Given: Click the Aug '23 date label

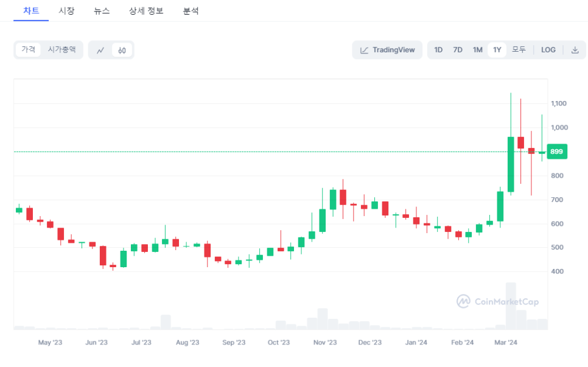Looking at the screenshot, I should [187, 342].
